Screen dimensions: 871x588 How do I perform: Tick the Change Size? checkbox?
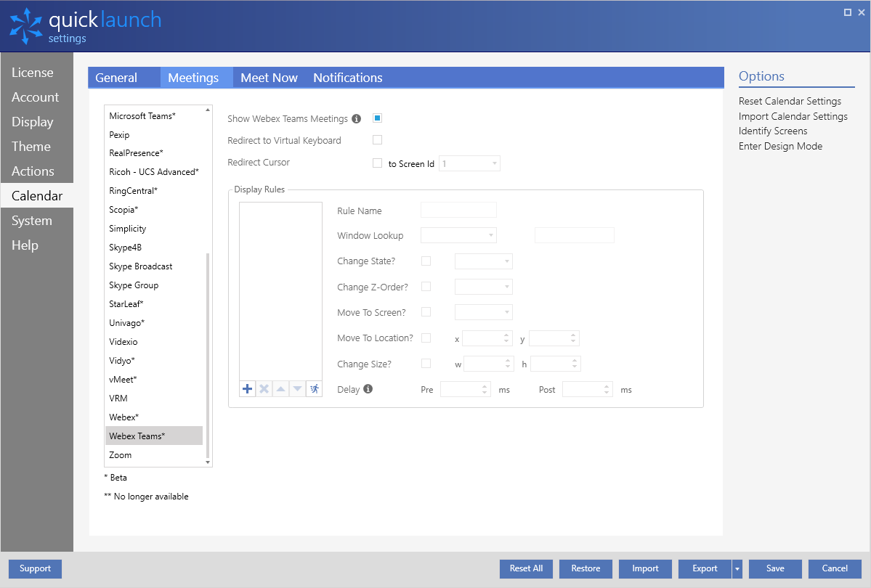pyautogui.click(x=426, y=363)
